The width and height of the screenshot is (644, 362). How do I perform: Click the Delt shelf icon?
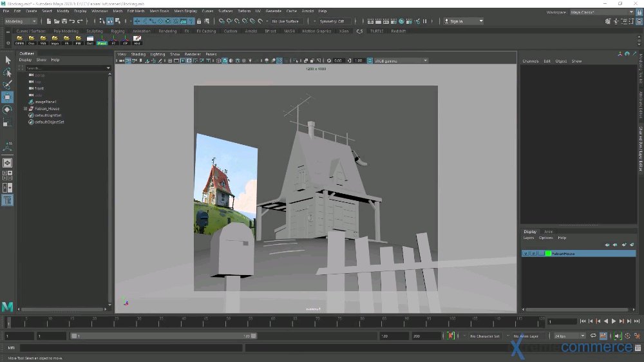point(90,39)
